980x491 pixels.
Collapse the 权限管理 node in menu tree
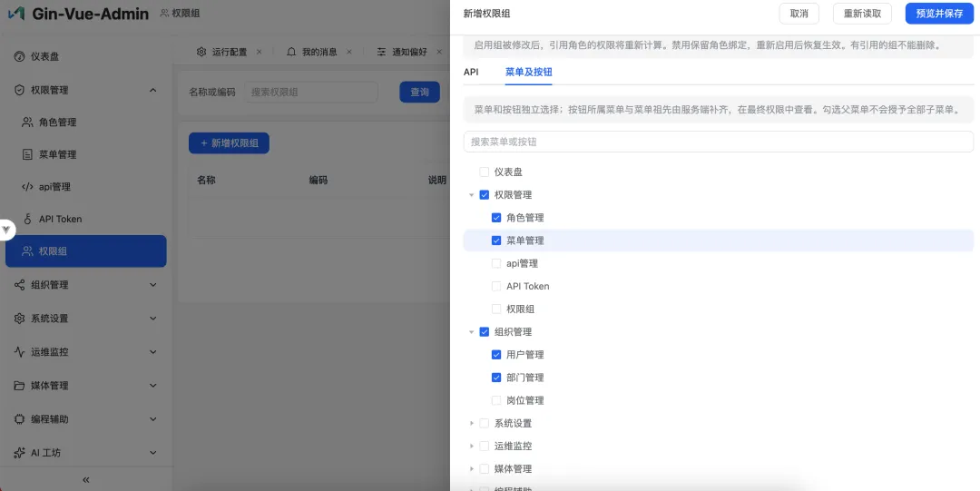471,195
